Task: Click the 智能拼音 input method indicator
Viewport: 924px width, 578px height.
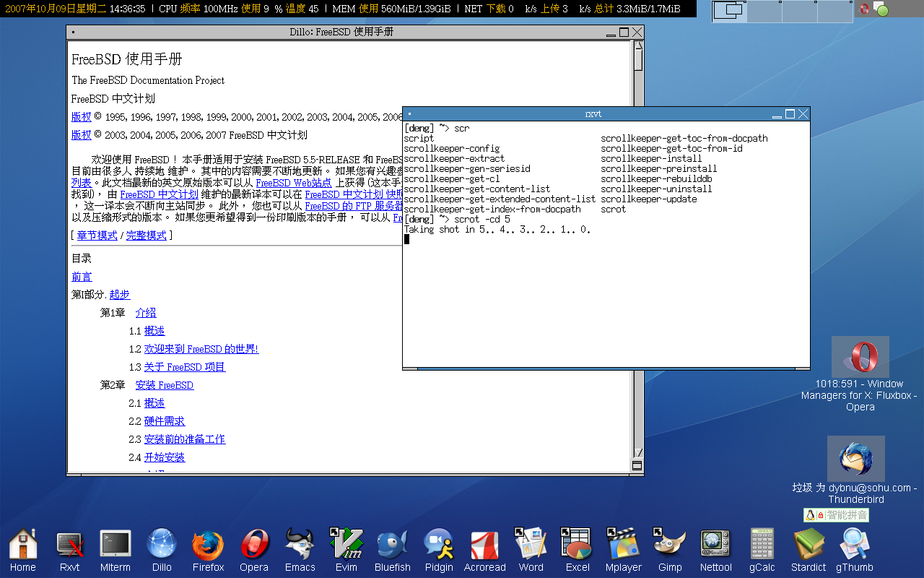Action: [836, 515]
